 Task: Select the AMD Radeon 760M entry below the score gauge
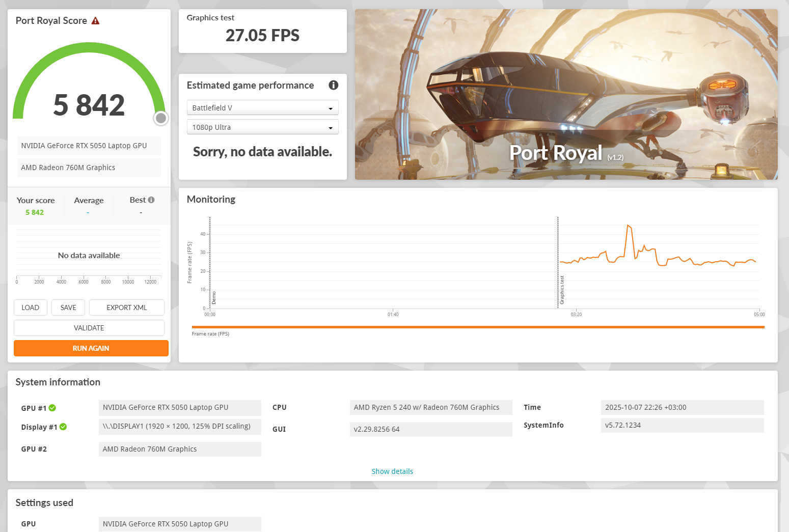89,167
